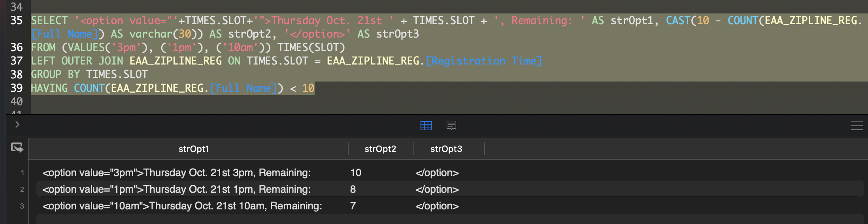The height and width of the screenshot is (224, 868).
Task: Select result row number 2
Action: tap(22, 190)
